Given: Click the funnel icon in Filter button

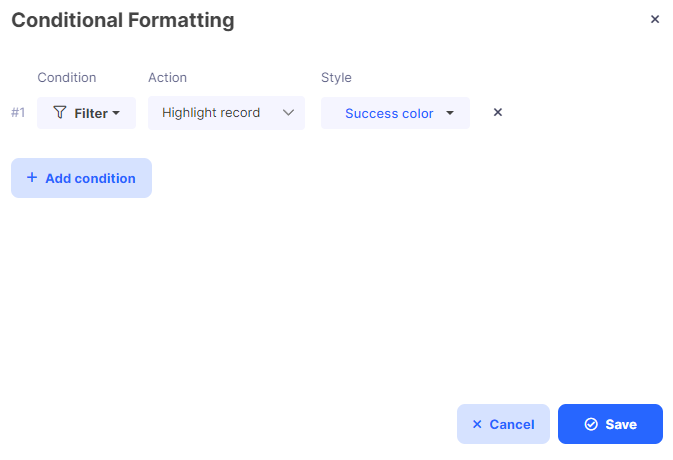Looking at the screenshot, I should click(60, 112).
